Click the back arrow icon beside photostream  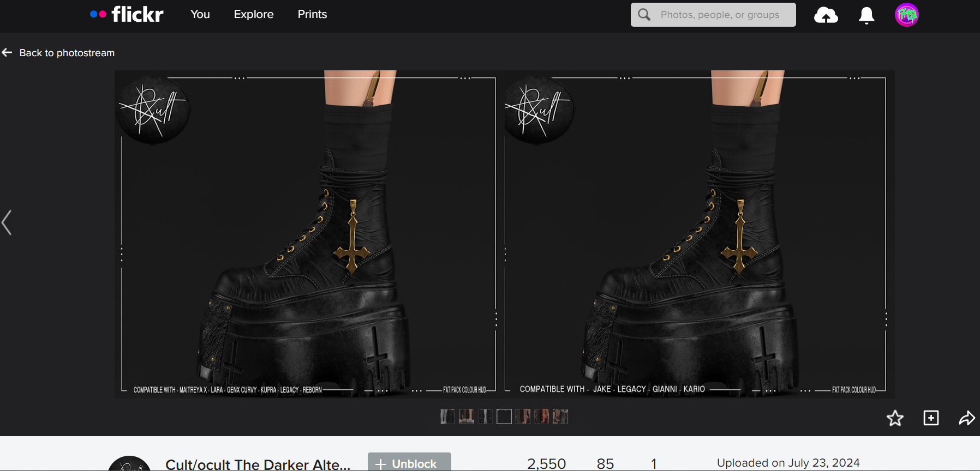[x=7, y=52]
